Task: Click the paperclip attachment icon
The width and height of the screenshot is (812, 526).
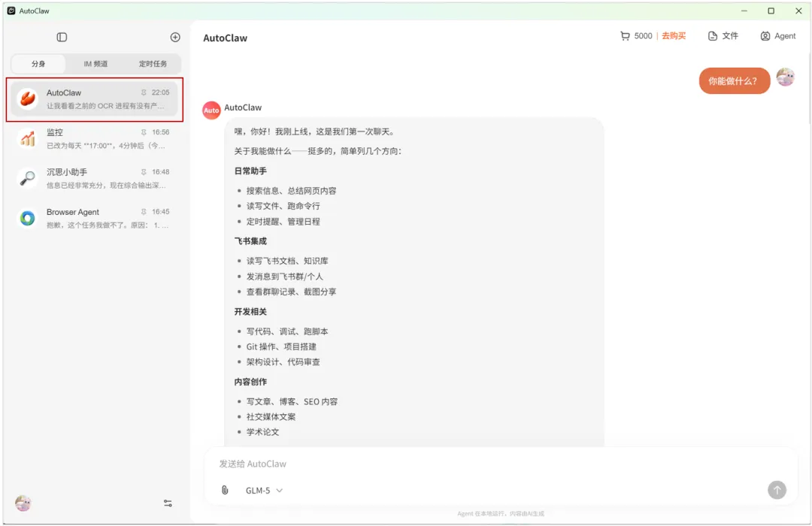Action: click(x=225, y=490)
